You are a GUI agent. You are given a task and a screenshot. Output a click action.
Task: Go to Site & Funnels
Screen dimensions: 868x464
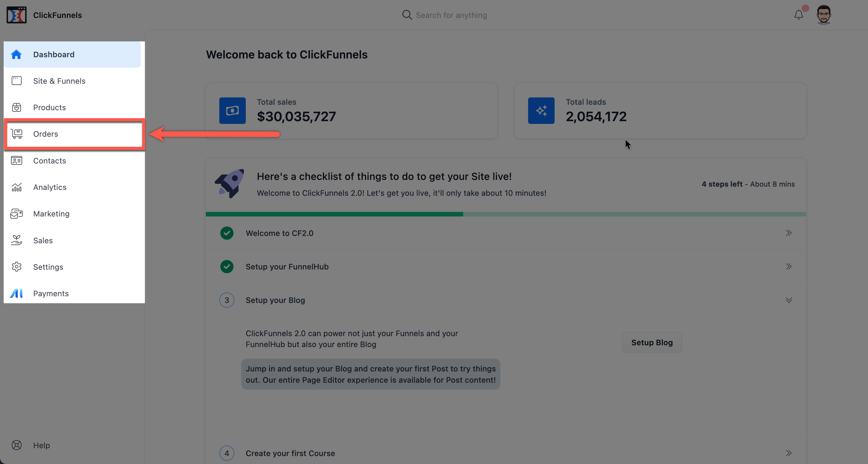click(x=72, y=81)
